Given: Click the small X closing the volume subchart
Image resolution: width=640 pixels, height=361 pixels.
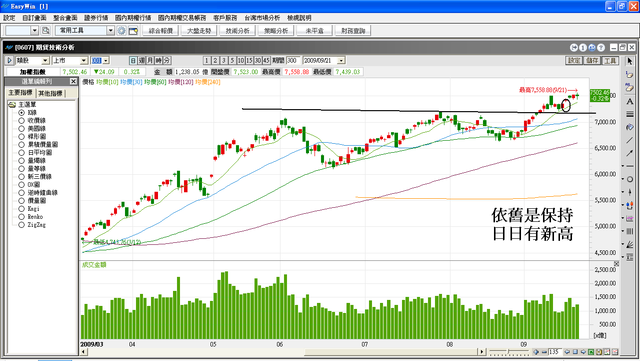Looking at the screenshot, I should 616,264.
